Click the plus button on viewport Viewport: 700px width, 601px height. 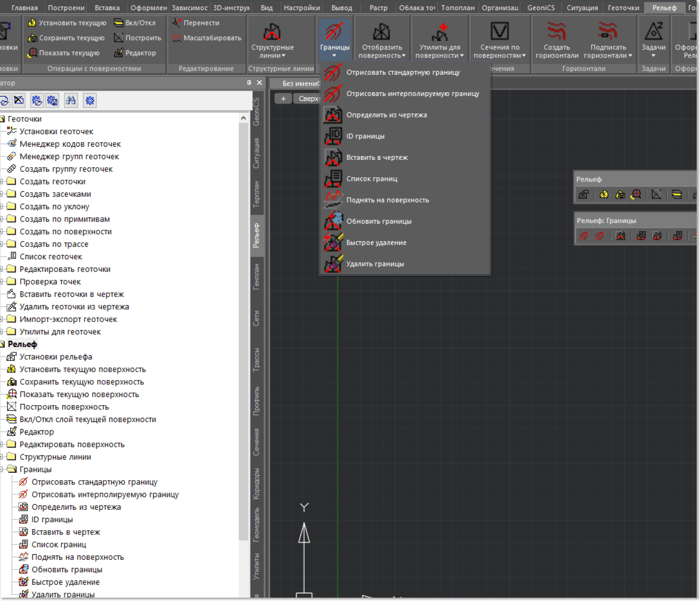coord(283,98)
